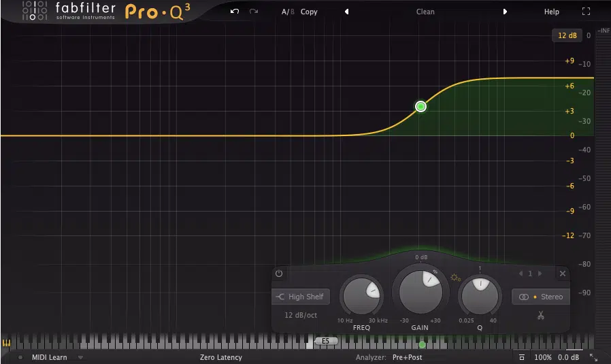Click the green band marker on piano

pos(422,344)
